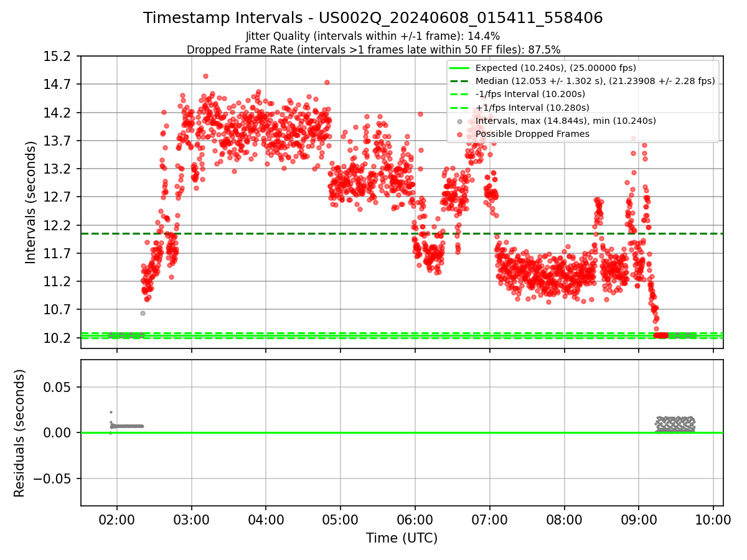Click the plot title 'Timestamp Intervals - US002Q_20240608_015411_558406'
747x560 pixels.
coord(373,18)
